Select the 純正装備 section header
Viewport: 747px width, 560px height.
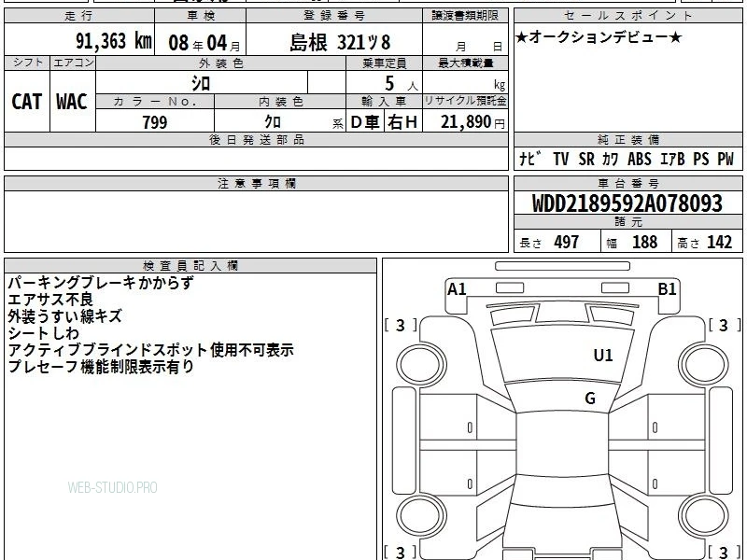pos(628,140)
